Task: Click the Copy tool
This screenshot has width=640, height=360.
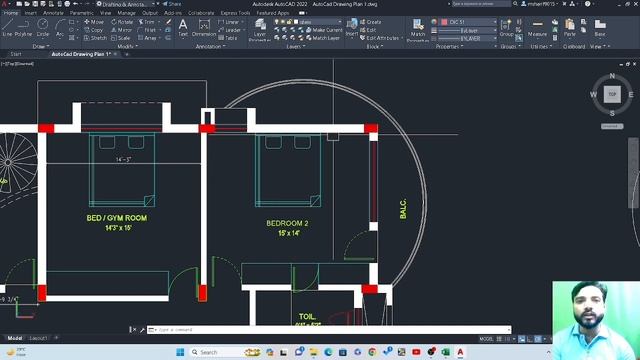Action: (93, 30)
